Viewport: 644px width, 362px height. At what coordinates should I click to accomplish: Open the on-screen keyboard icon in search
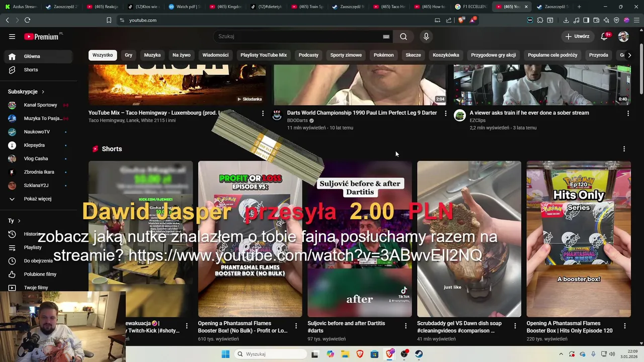[x=386, y=36]
